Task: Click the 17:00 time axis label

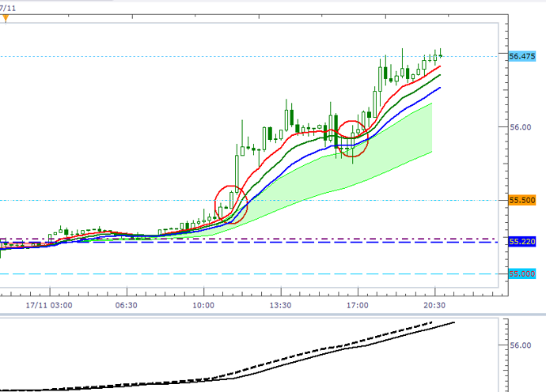Action: 358,305
